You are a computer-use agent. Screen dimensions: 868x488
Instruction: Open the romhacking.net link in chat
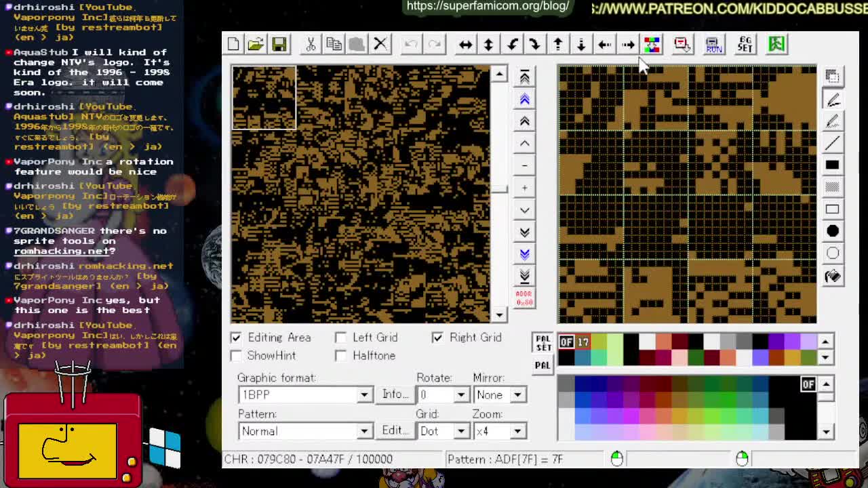61,251
